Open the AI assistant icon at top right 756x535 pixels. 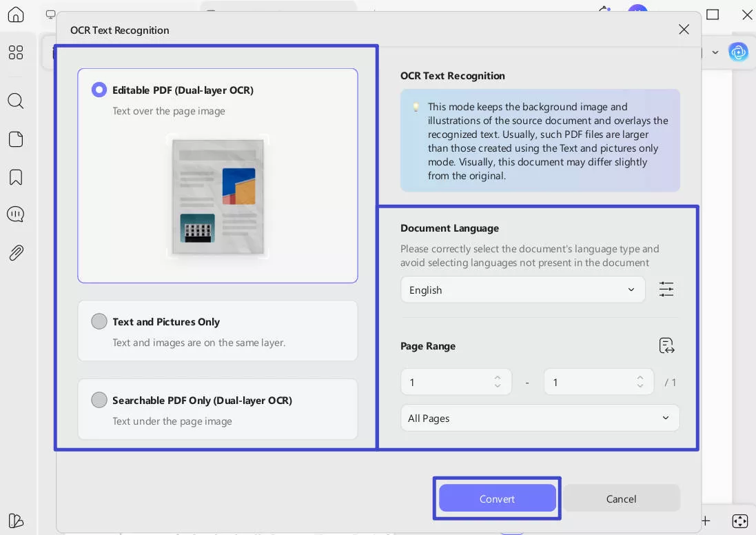point(739,52)
